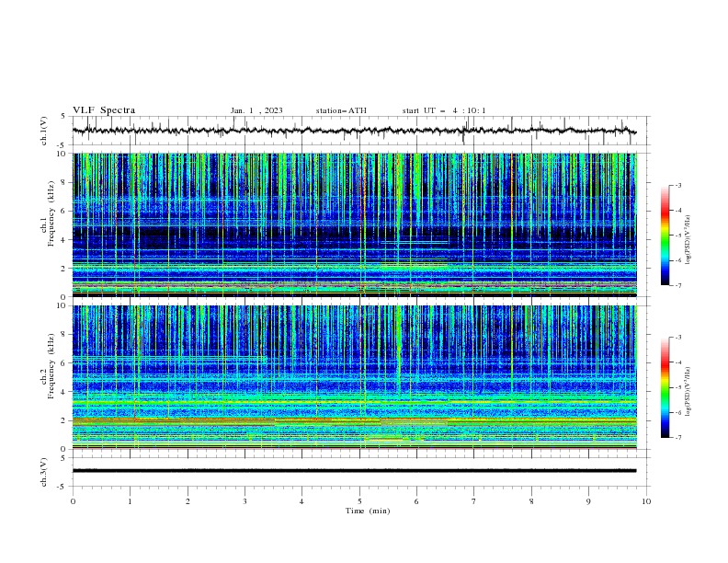Click the upper color scale "-3" label
The height and width of the screenshot is (563, 728).
click(678, 185)
